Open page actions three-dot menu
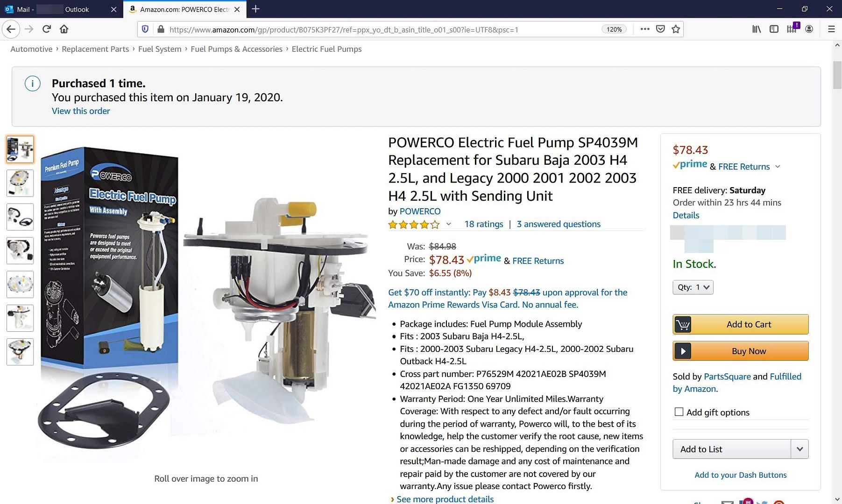 click(x=645, y=29)
